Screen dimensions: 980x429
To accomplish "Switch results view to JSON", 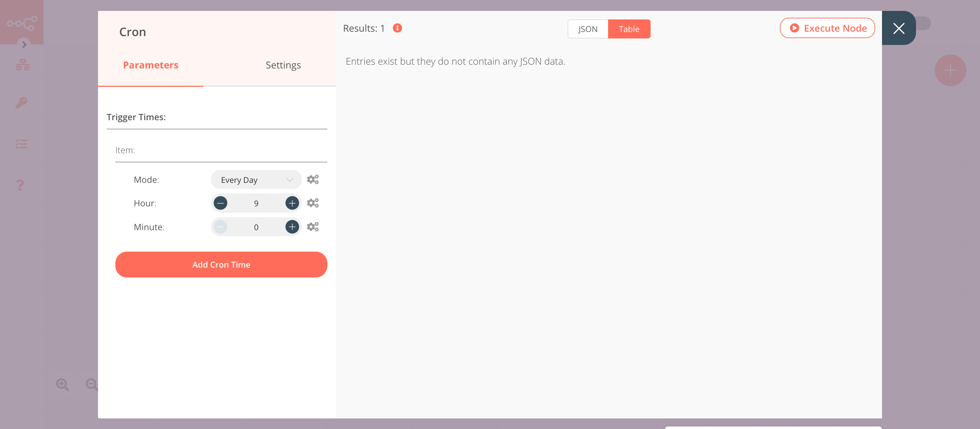I will tap(587, 29).
